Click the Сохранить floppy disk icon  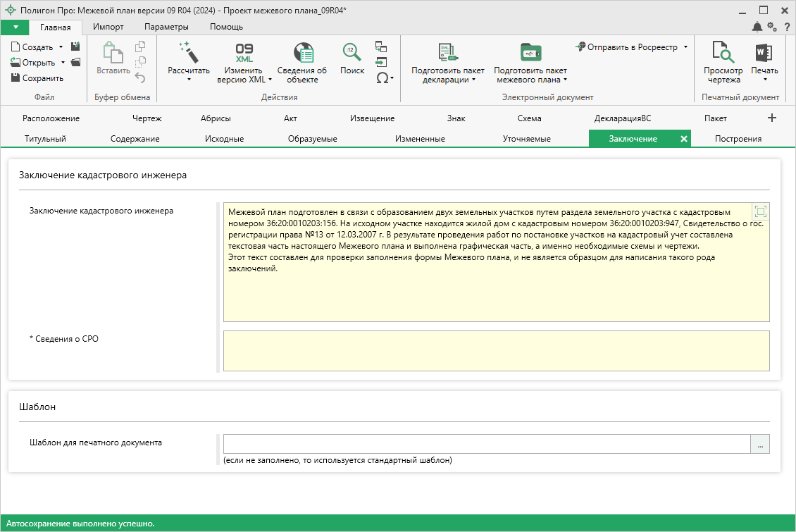15,78
